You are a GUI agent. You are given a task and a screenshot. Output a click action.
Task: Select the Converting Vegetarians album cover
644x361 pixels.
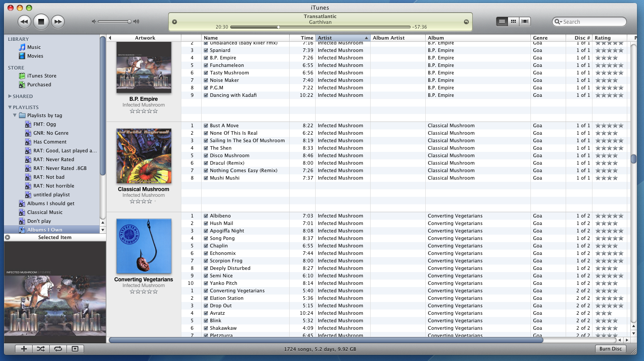pyautogui.click(x=144, y=246)
